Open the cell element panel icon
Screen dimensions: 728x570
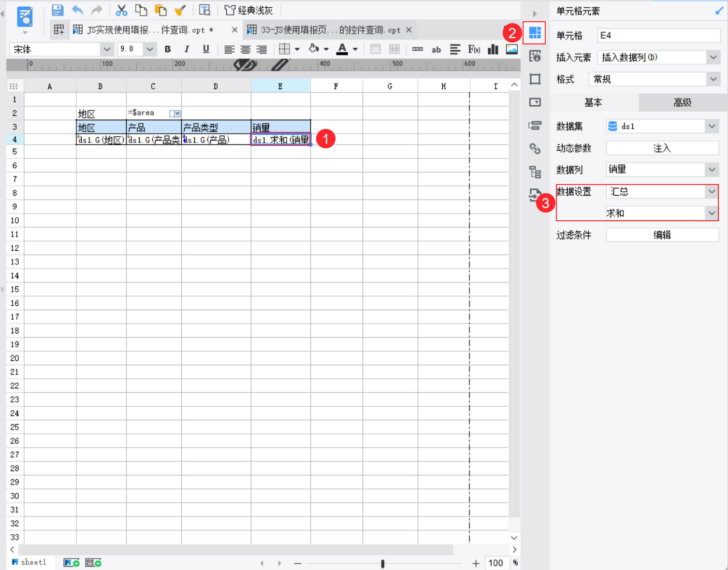click(535, 33)
